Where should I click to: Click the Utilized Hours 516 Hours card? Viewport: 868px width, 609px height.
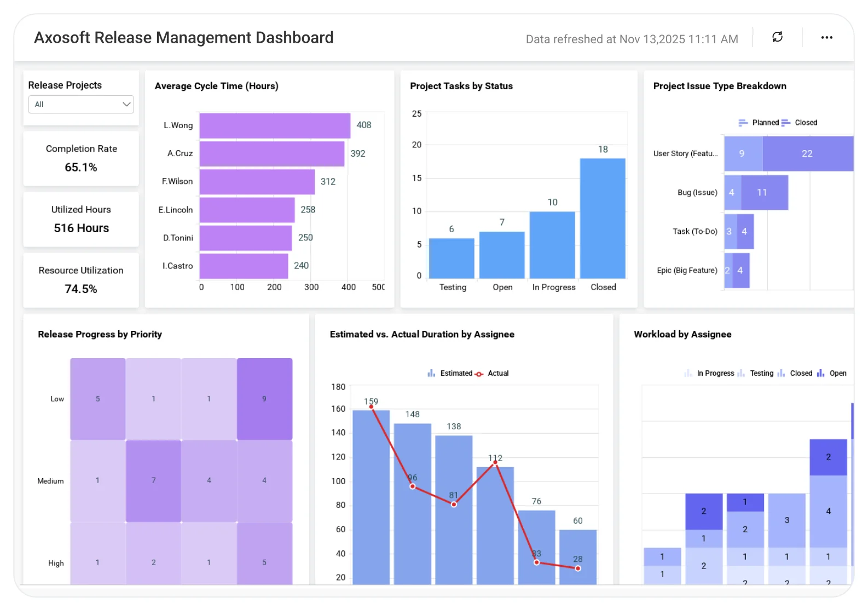click(x=81, y=219)
